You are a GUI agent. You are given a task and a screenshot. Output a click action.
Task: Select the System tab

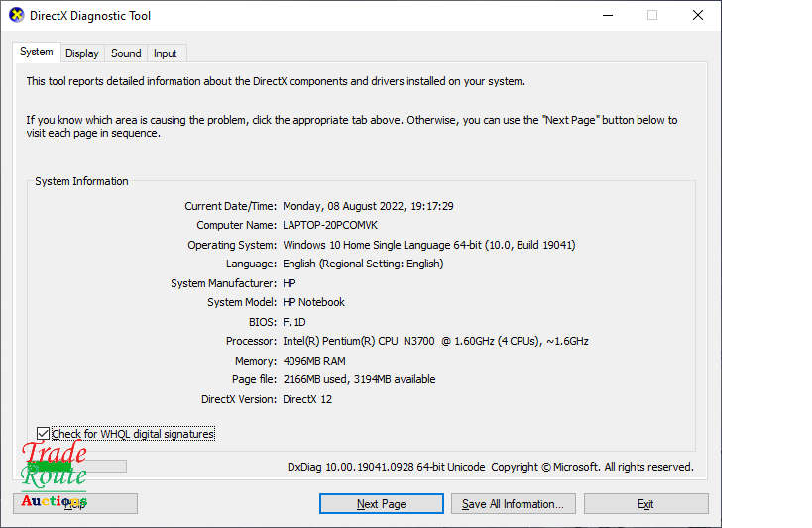tap(37, 53)
